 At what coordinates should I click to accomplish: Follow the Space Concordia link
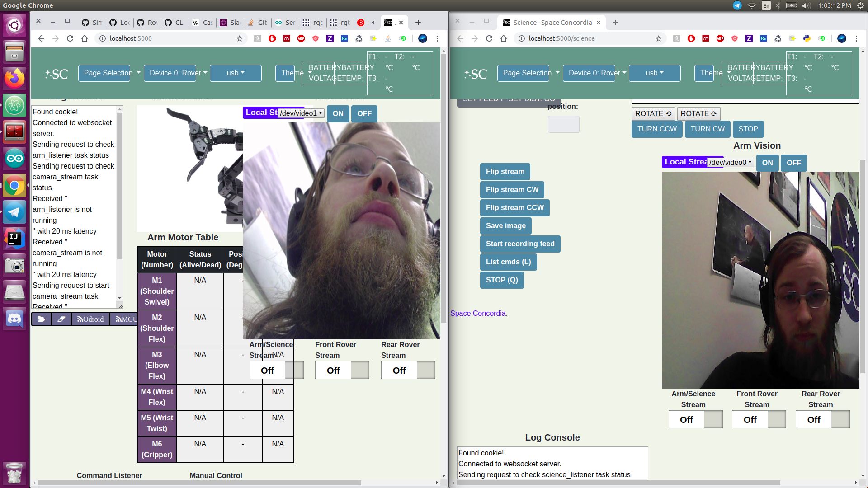click(477, 313)
